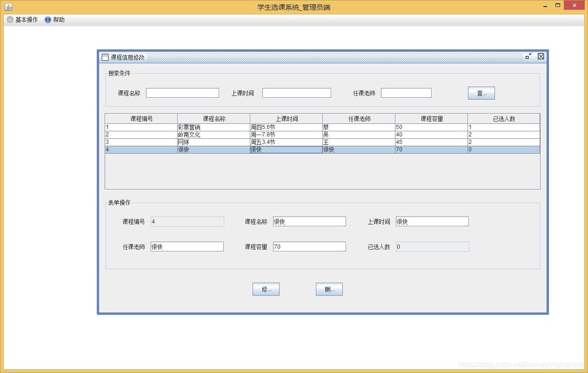Click the 已选人数 cell in 彩票营销 row
588x373 pixels.
504,127
